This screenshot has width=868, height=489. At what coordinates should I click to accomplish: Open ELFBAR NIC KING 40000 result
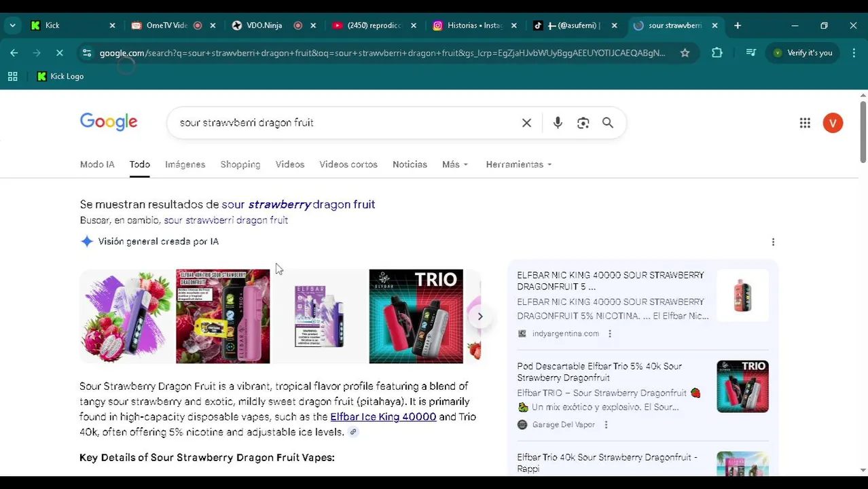pyautogui.click(x=610, y=280)
